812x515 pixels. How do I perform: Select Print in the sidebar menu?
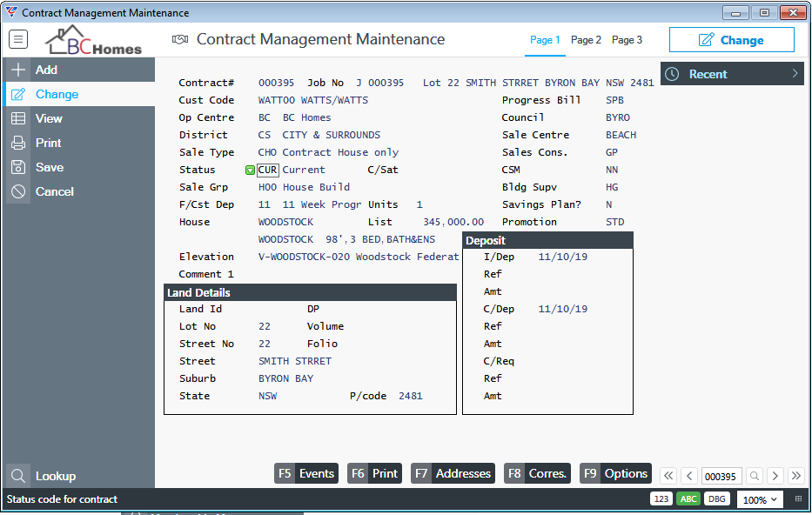point(78,143)
